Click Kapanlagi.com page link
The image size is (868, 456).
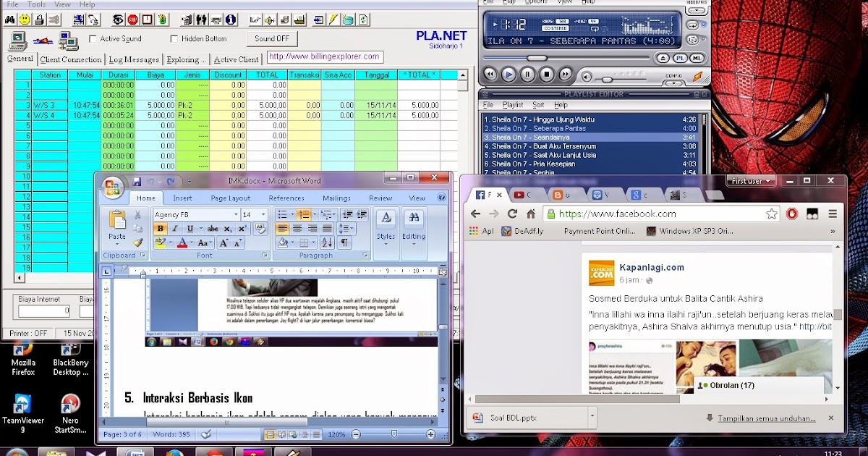[652, 267]
